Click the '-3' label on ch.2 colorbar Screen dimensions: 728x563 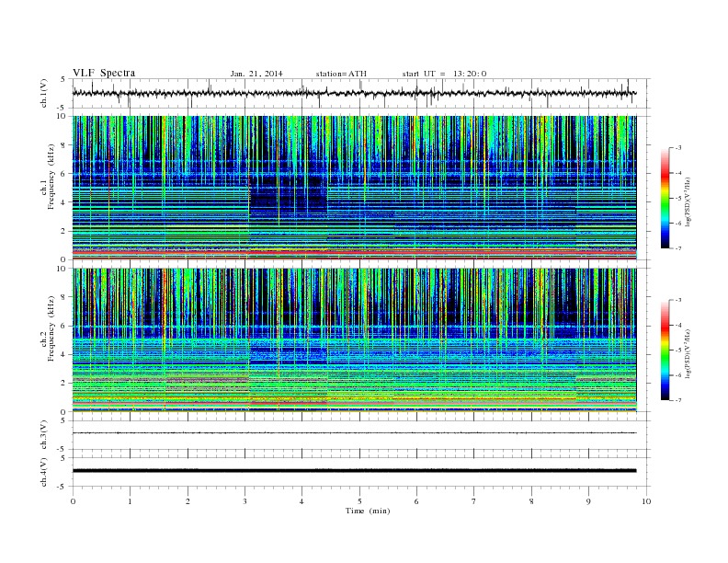coord(677,300)
